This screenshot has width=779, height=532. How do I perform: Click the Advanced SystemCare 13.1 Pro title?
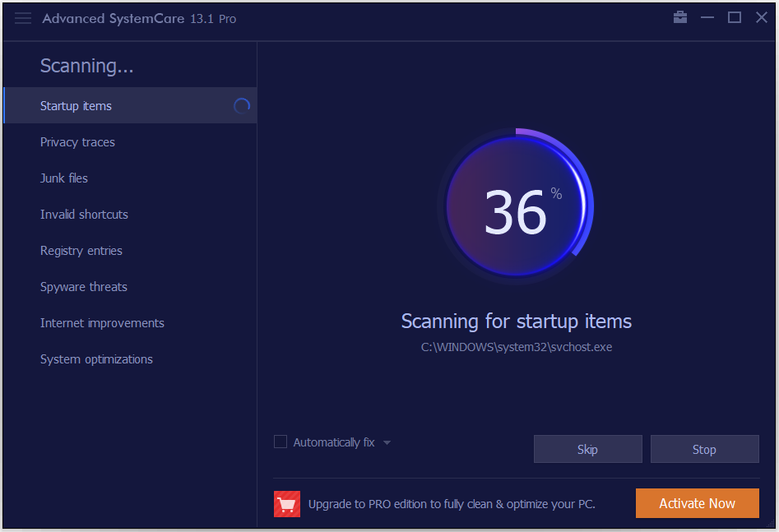pyautogui.click(x=139, y=19)
